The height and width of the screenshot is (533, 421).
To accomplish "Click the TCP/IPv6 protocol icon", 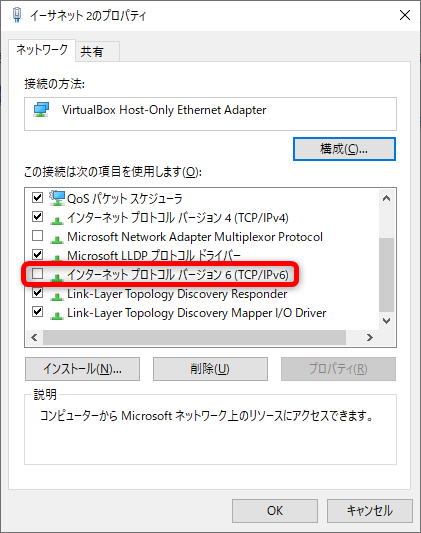I will click(57, 277).
